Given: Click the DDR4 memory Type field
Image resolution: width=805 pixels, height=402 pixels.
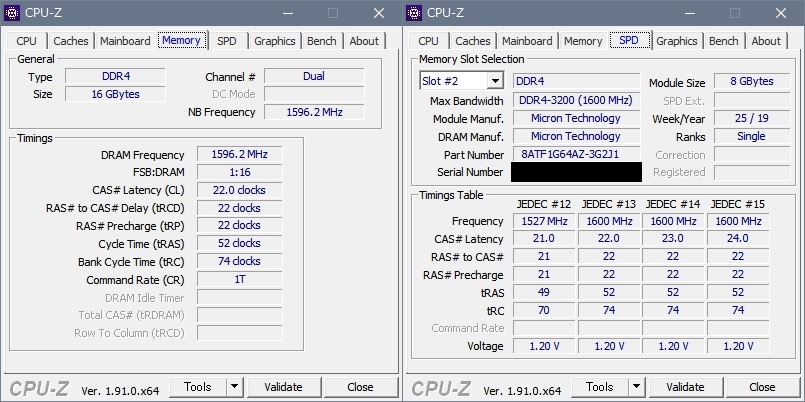Looking at the screenshot, I should click(116, 76).
